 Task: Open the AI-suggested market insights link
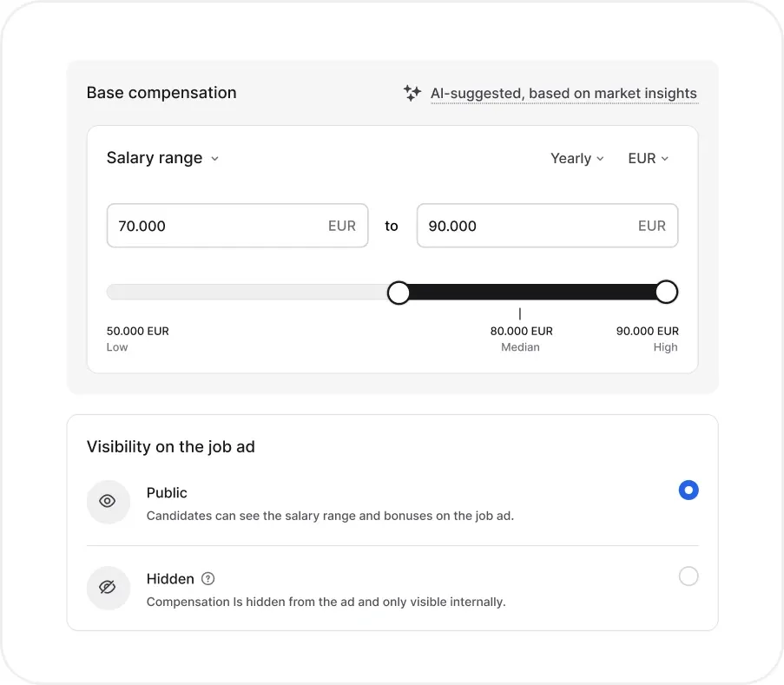coord(564,94)
